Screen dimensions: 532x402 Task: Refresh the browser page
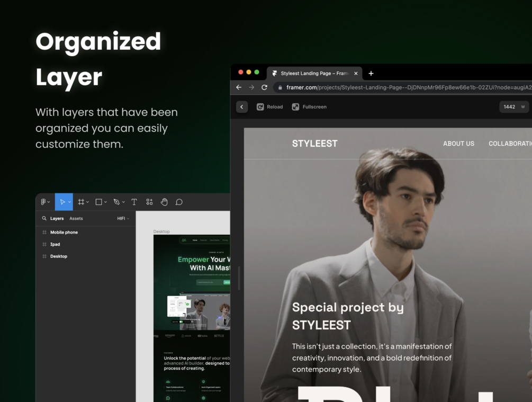(x=264, y=87)
